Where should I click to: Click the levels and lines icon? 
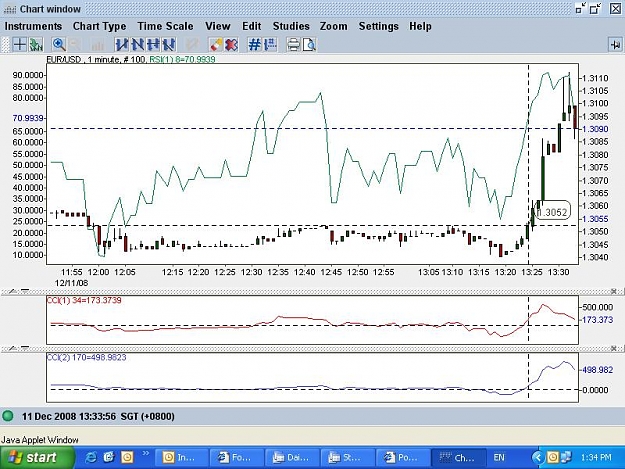[270, 44]
